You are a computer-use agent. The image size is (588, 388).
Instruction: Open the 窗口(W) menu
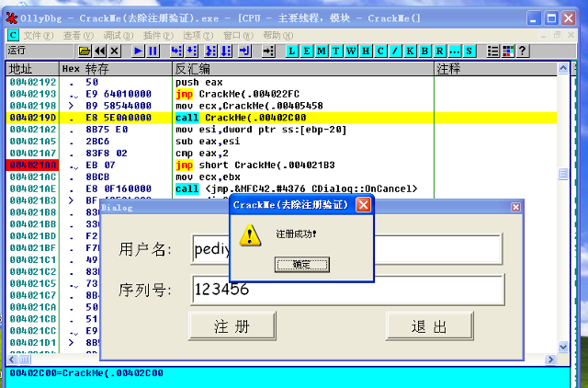tap(238, 35)
